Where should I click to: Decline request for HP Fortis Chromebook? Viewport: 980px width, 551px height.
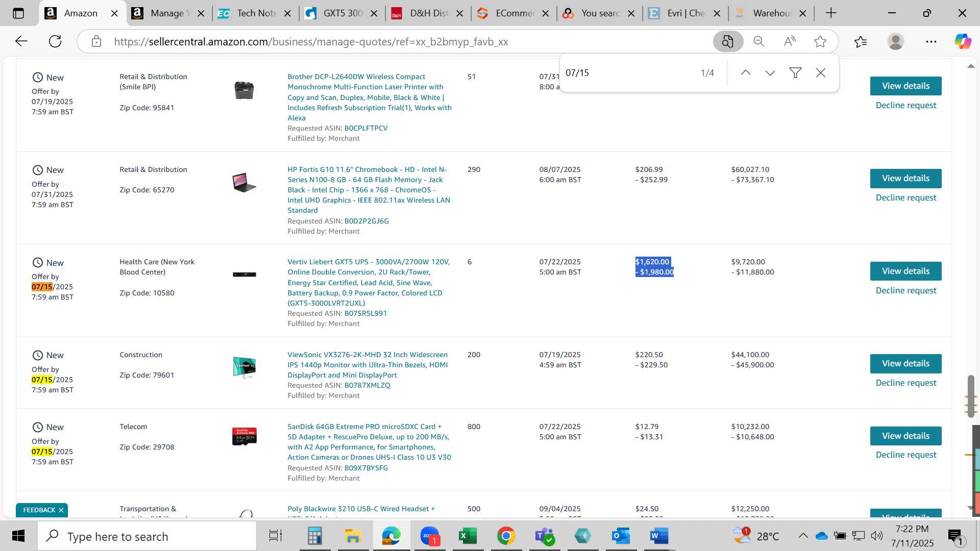[x=905, y=197]
